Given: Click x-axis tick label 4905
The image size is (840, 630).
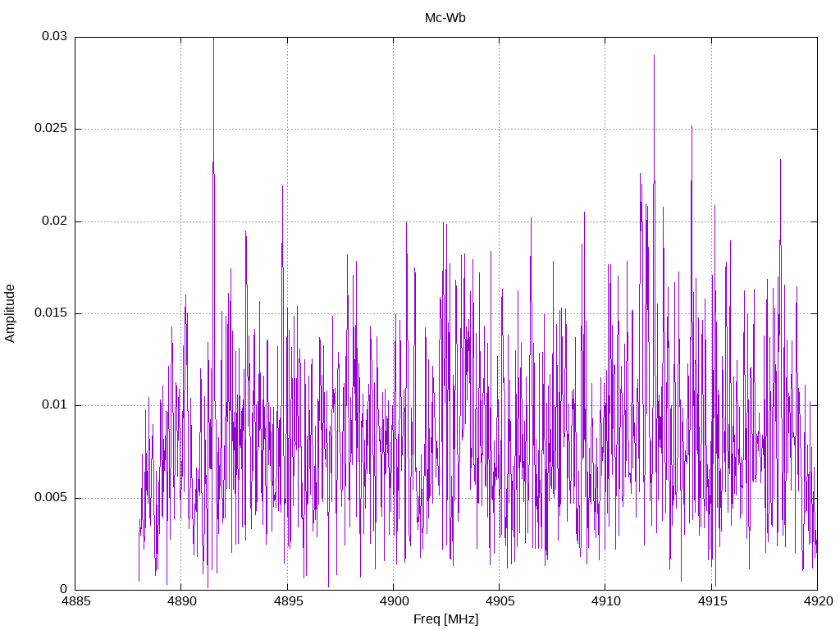Looking at the screenshot, I should pyautogui.click(x=500, y=601).
